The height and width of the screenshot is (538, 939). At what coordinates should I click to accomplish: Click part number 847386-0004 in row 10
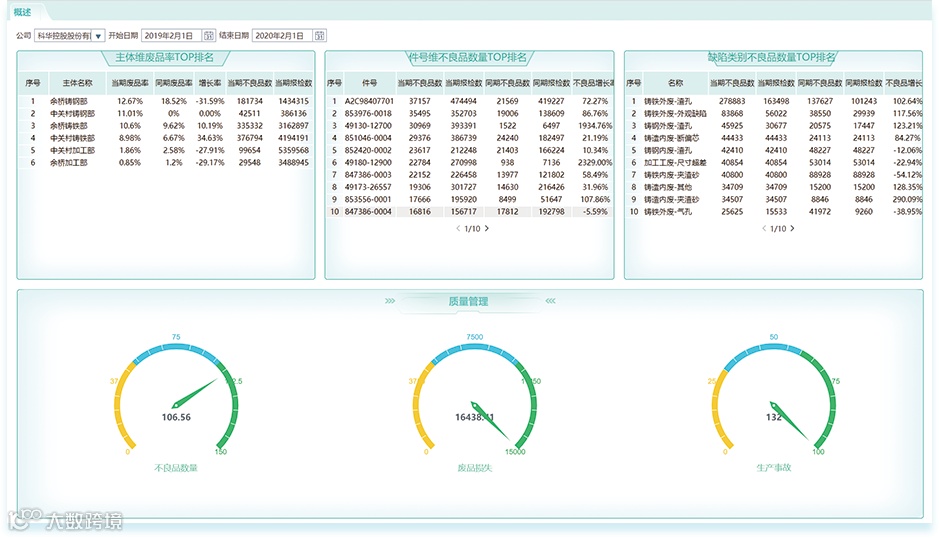coord(368,211)
